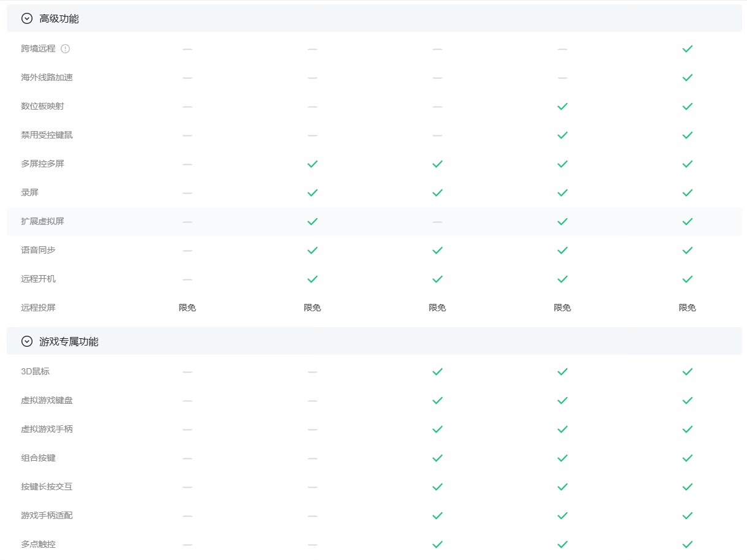747x560 pixels.
Task: Click 录屏 checkmark in third column
Action: [x=437, y=192]
